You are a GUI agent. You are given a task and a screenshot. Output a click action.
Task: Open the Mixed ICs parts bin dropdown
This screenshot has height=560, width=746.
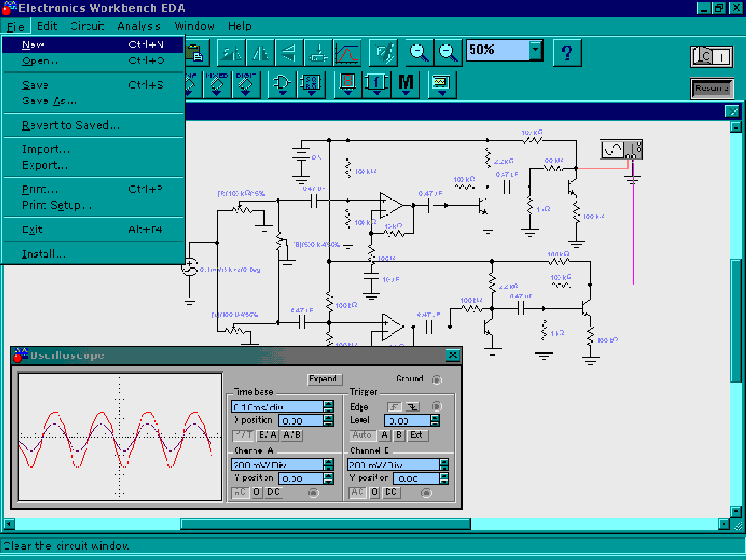(217, 84)
